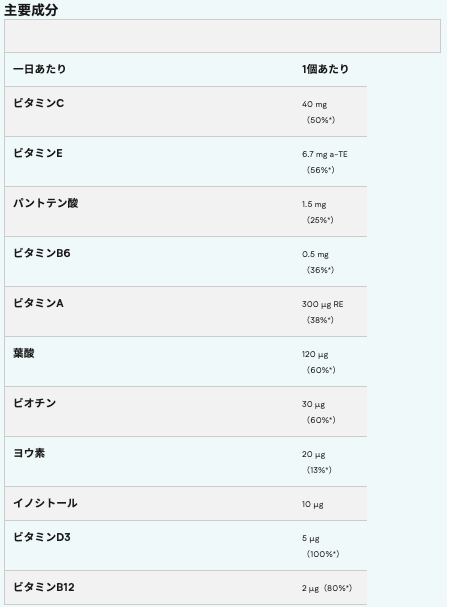Select the 葉酸 row label
449x607 pixels.
point(24,353)
